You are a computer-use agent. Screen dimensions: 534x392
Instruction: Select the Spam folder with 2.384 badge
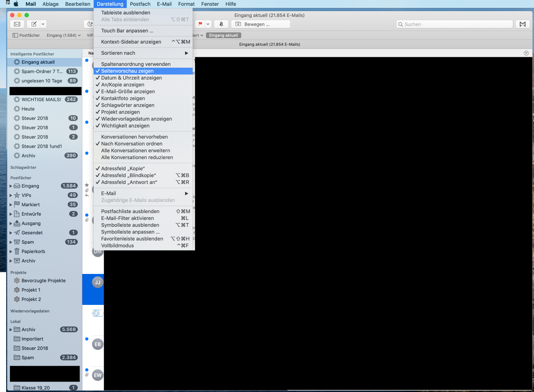(x=45, y=357)
